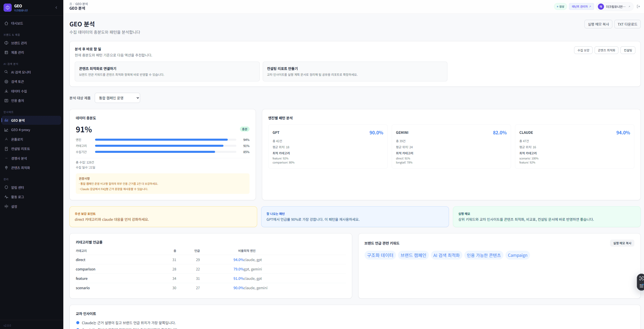The image size is (644, 329).
Task: Click the 수집기간 85% progress bar
Action: (166, 152)
